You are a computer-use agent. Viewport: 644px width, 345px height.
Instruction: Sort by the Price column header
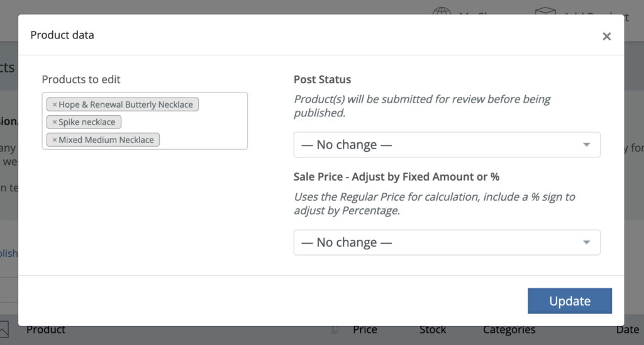[365, 330]
